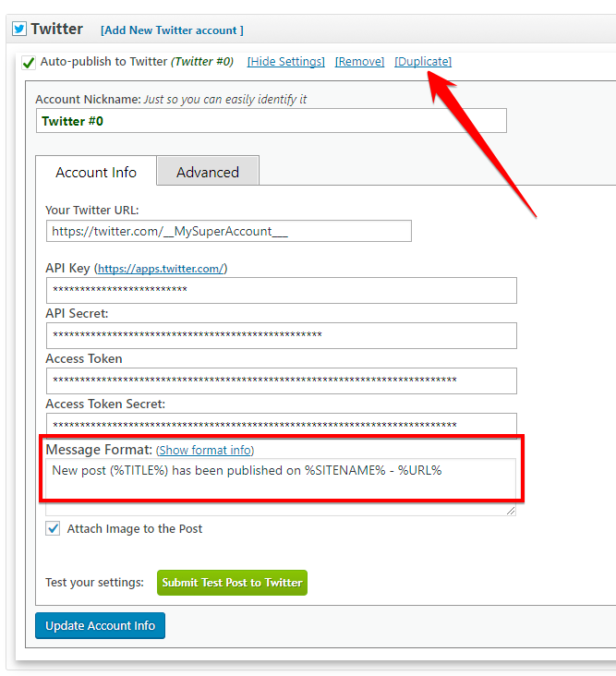This screenshot has width=616, height=676.
Task: Click the Twitter bird icon
Action: (x=19, y=29)
